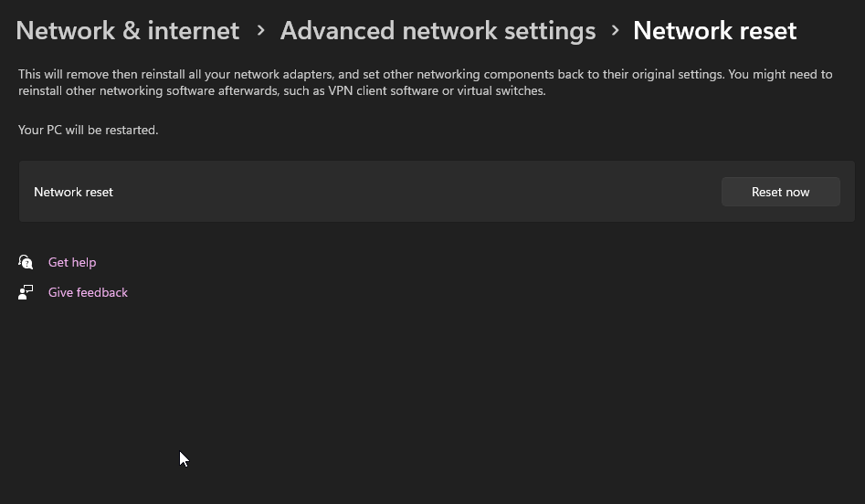Image resolution: width=865 pixels, height=504 pixels.
Task: Select the Network reset page title
Action: tap(715, 30)
